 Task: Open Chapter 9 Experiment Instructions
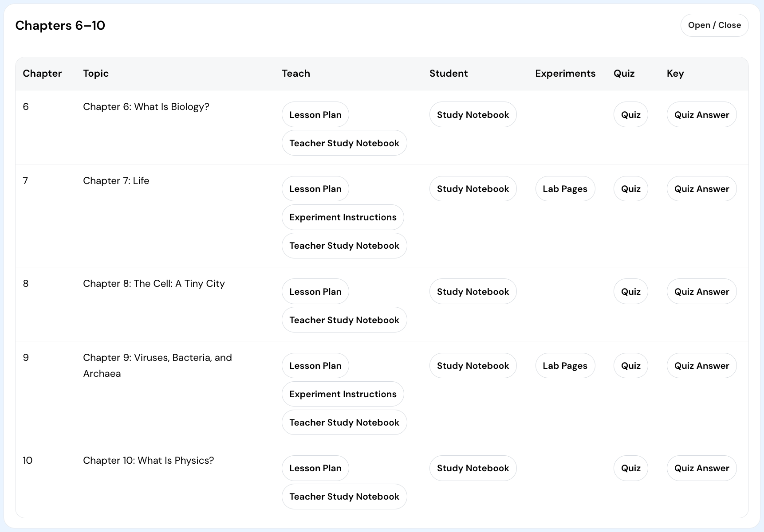pos(343,394)
